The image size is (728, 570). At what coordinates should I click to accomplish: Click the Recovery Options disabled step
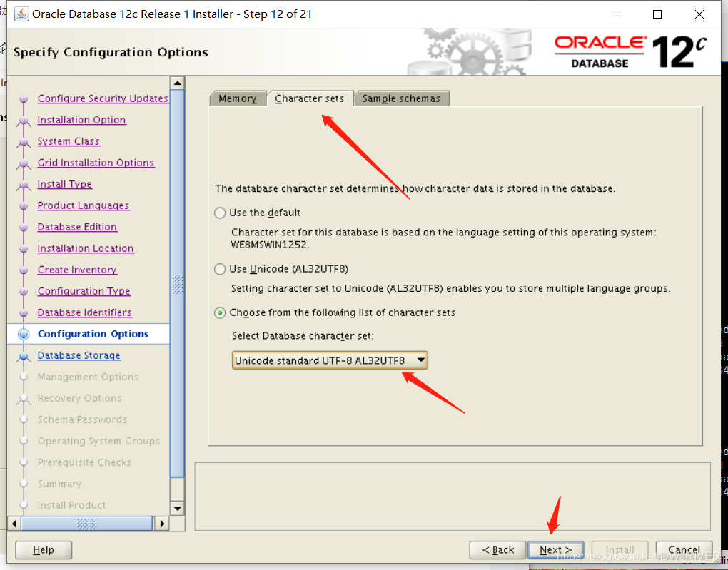[80, 398]
